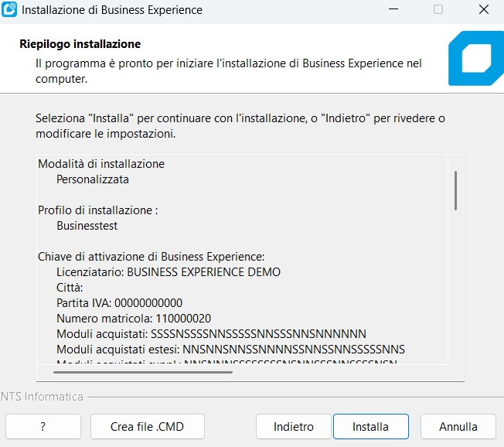Start installation with the Installa button
This screenshot has width=504, height=447.
(370, 426)
